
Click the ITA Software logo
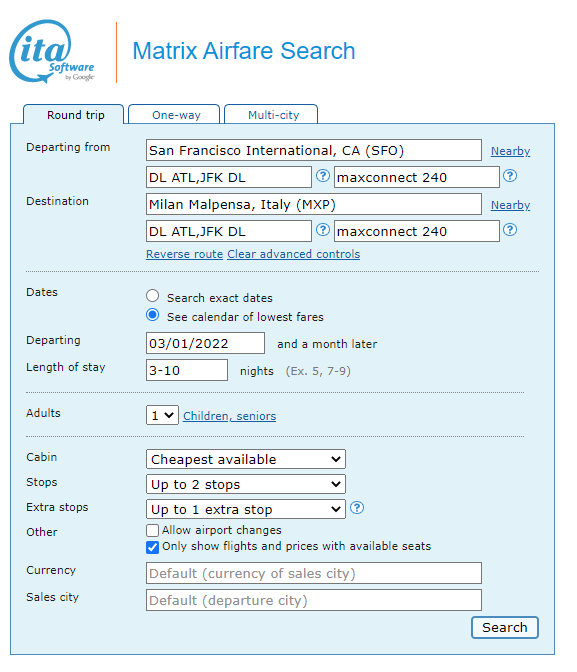coord(51,51)
